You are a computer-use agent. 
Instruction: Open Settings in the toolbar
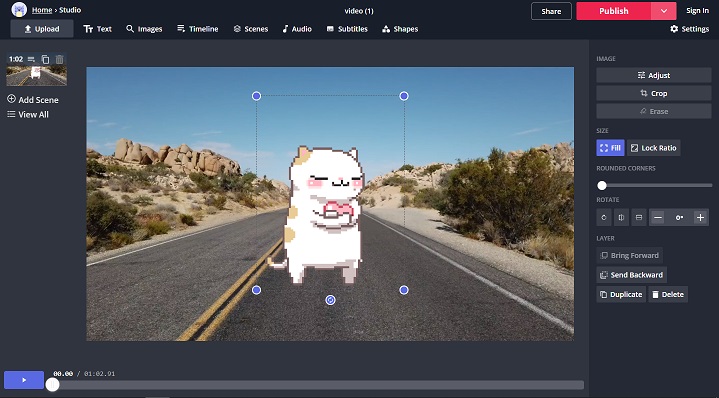[x=690, y=29]
